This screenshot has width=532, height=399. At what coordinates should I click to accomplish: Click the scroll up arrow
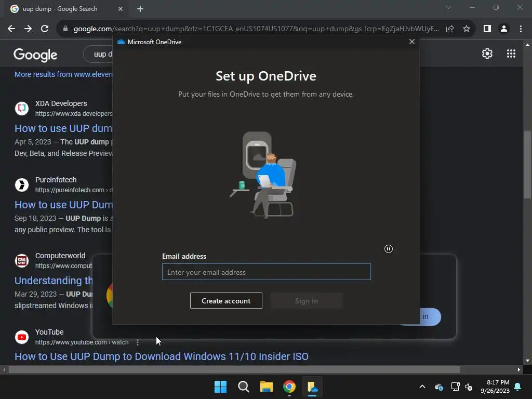point(527,45)
